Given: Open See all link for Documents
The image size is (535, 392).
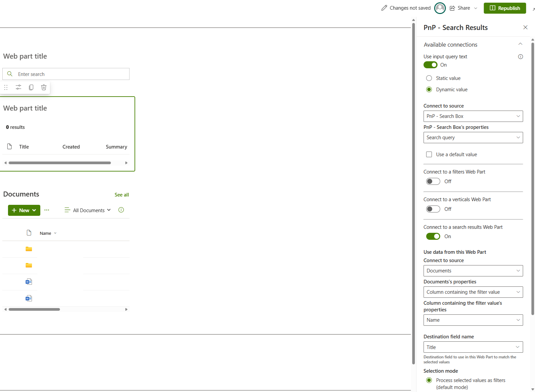Looking at the screenshot, I should tap(122, 195).
